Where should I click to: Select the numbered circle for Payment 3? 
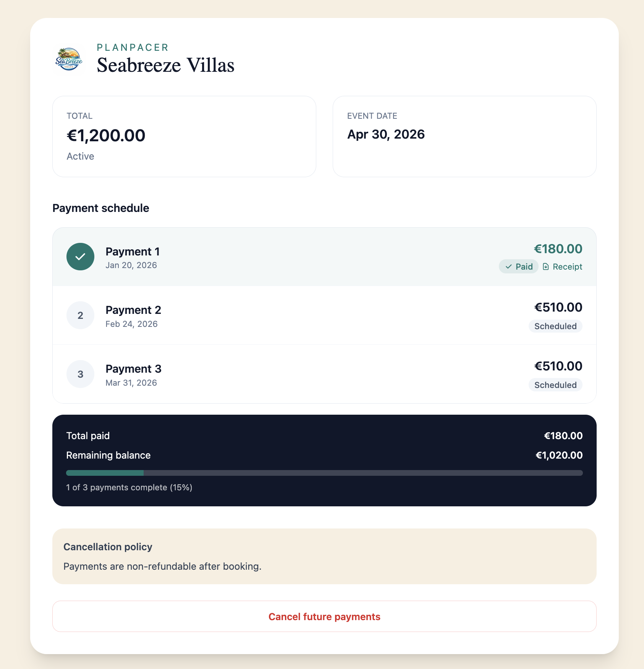[80, 374]
